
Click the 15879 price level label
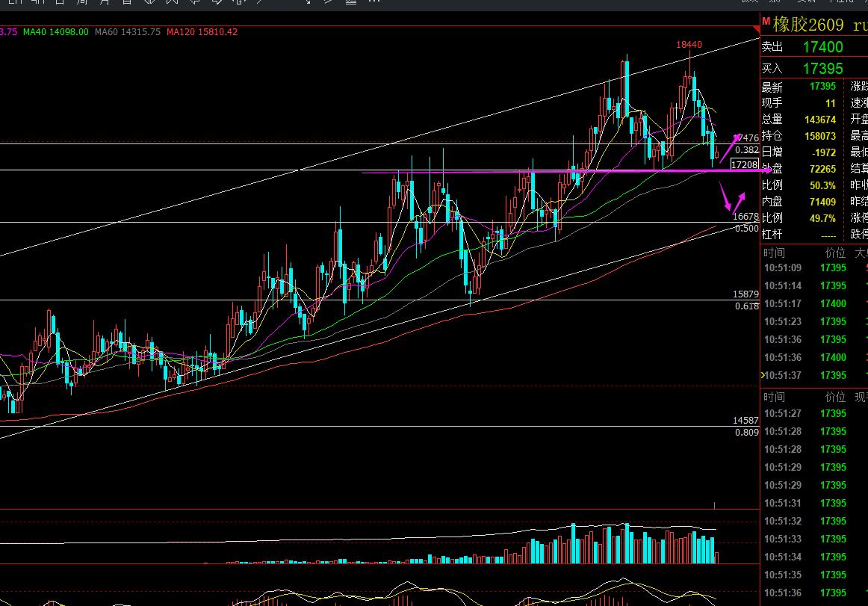pyautogui.click(x=745, y=294)
